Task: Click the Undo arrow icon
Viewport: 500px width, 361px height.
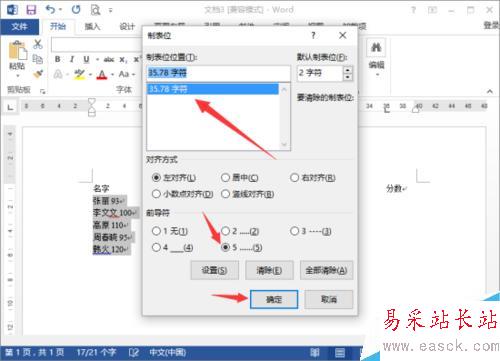Action: (x=51, y=10)
